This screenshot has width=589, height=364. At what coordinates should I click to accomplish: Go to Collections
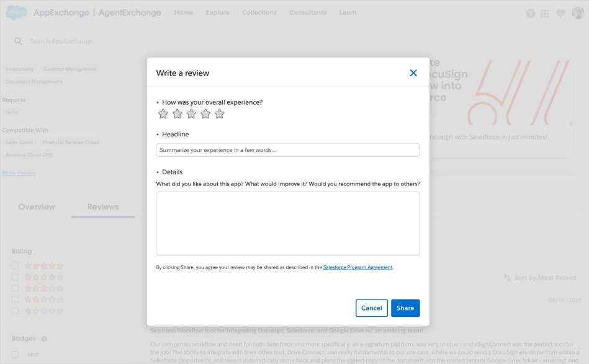[x=259, y=12]
